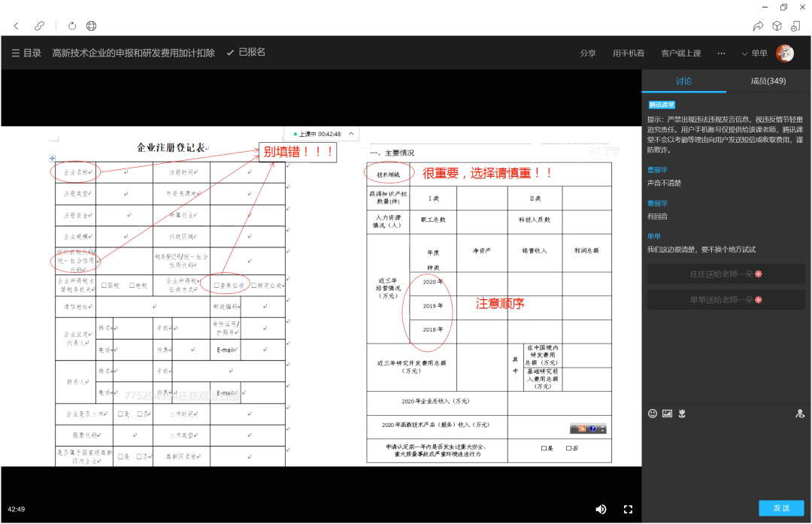Image resolution: width=812 pixels, height=524 pixels.
Task: Click the course title 高新技术企业的申报和研发费用加计扣除
Action: pyautogui.click(x=134, y=53)
